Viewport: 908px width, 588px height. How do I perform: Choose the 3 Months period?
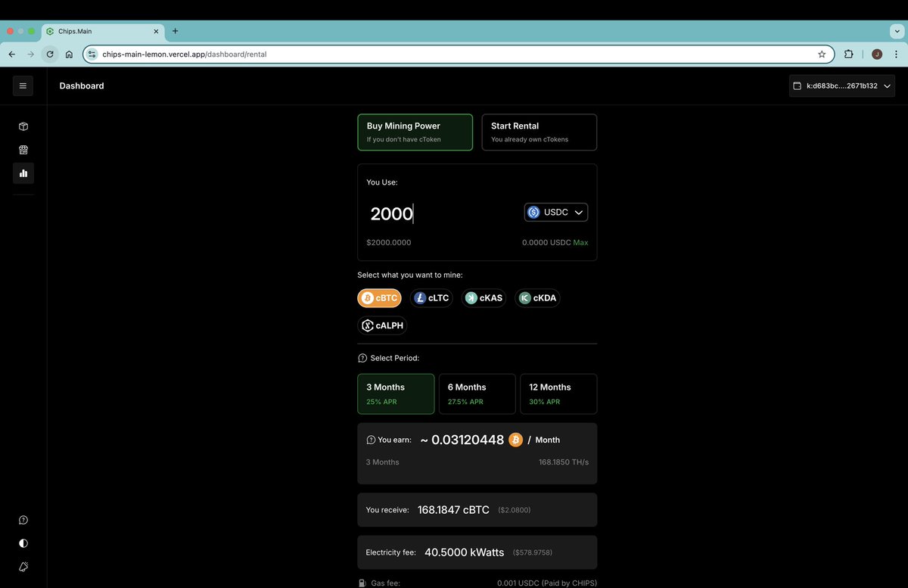(x=396, y=394)
